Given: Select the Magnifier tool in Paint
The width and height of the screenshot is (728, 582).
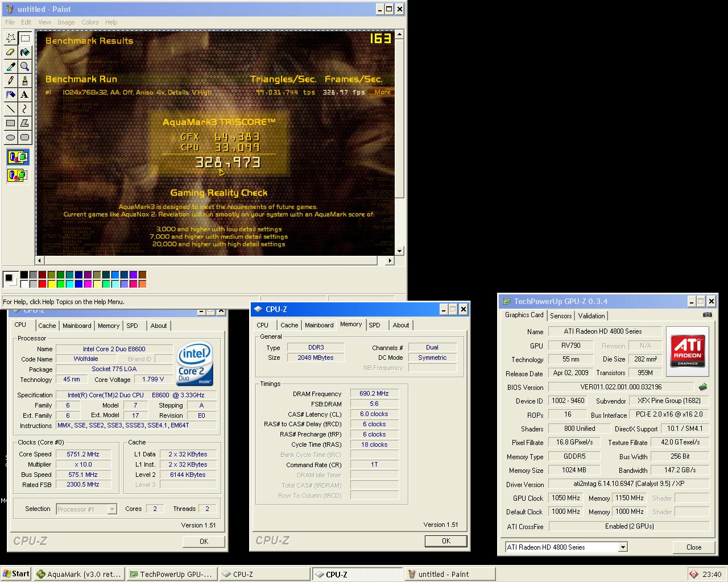Looking at the screenshot, I should [x=25, y=66].
